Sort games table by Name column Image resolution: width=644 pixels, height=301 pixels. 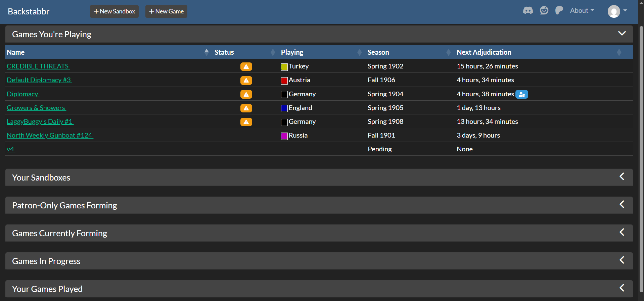[x=16, y=52]
